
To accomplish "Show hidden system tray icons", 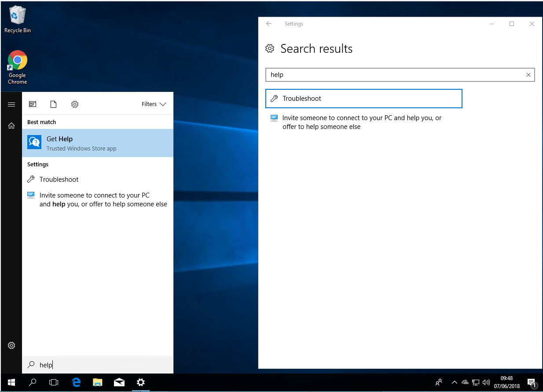I will click(455, 382).
